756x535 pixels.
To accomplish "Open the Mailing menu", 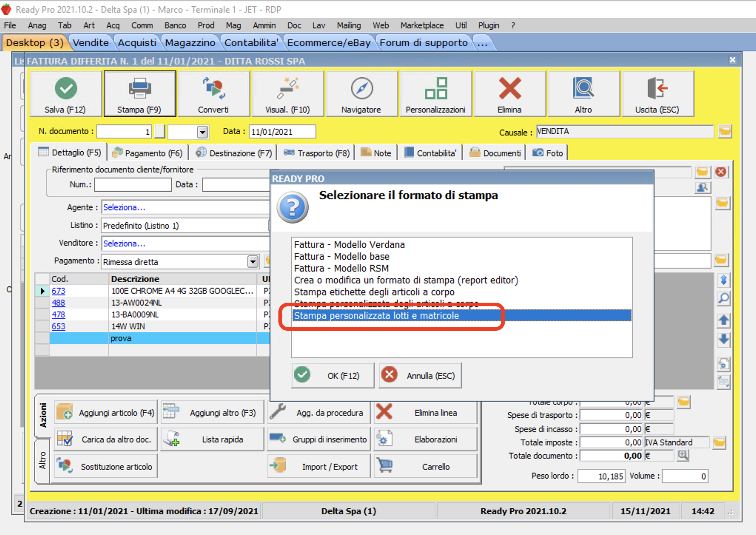I will pos(348,26).
